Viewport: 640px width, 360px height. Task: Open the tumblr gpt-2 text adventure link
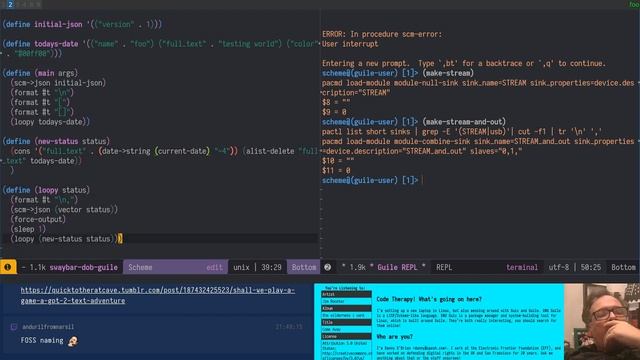coord(158,295)
